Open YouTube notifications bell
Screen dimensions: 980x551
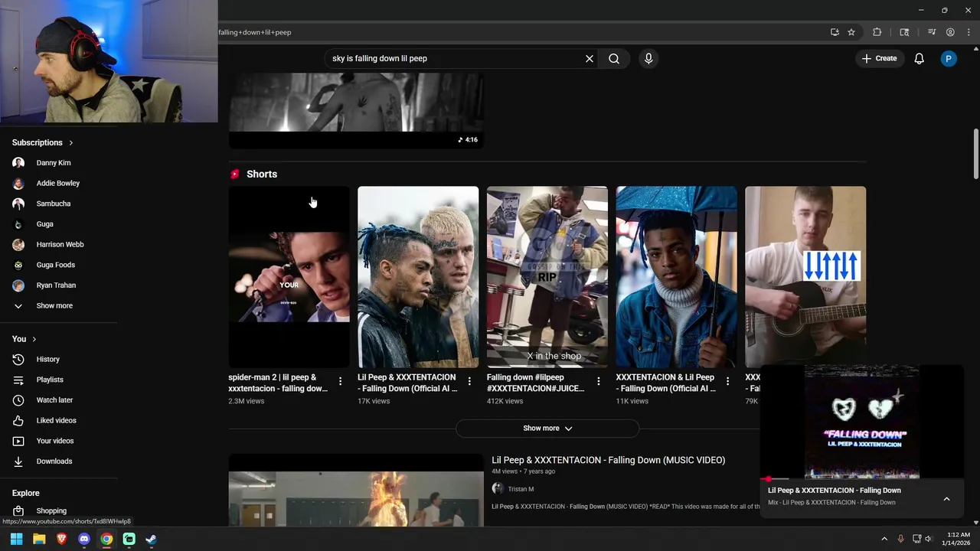tap(920, 58)
